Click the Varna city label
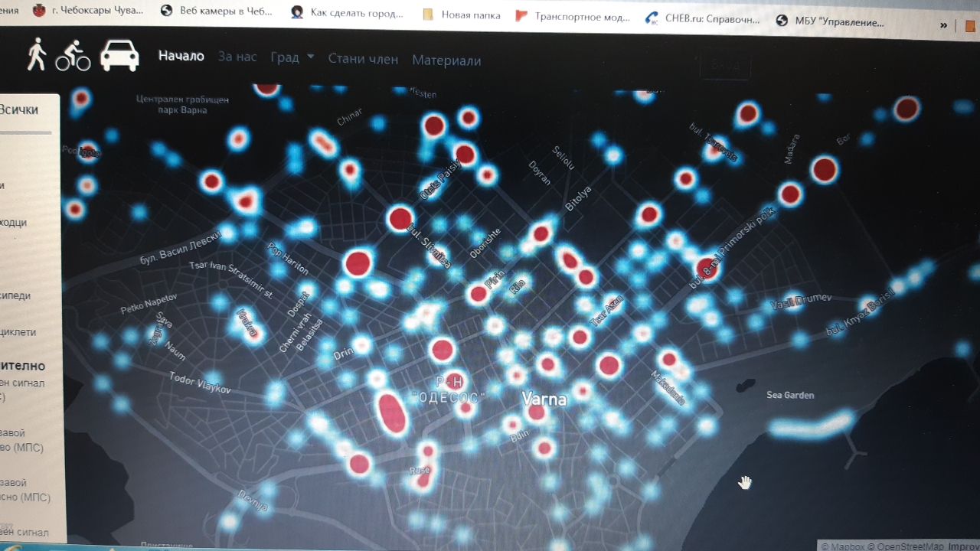 click(x=544, y=399)
